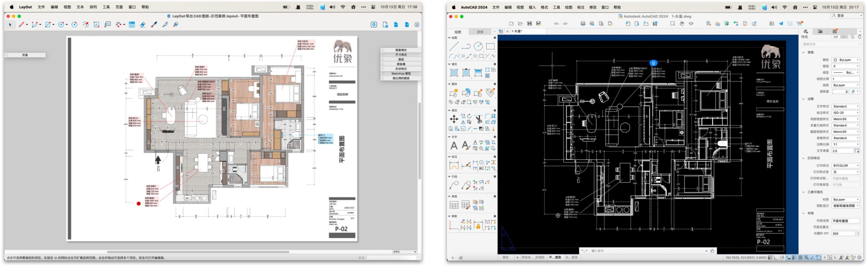Click the 登录 sign-in button
This screenshot has width=868, height=267.
pos(840,16)
